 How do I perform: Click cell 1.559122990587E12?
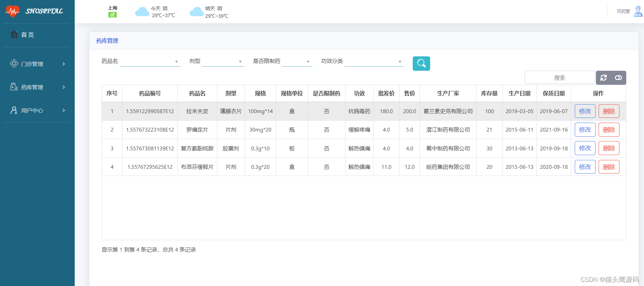[150, 111]
